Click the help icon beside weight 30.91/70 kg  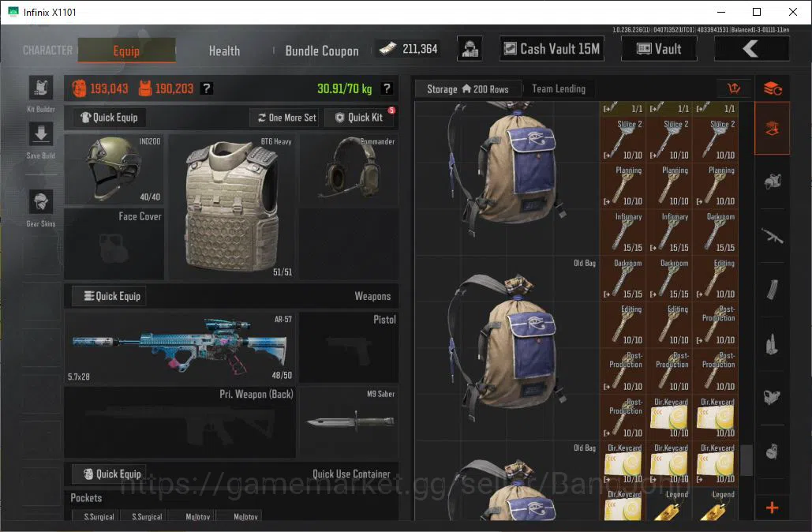click(x=387, y=88)
